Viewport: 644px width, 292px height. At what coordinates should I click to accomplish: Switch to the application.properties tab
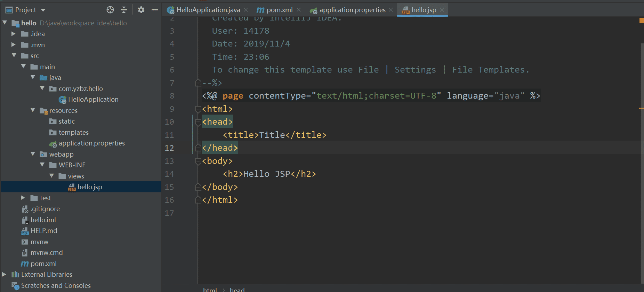tap(352, 10)
